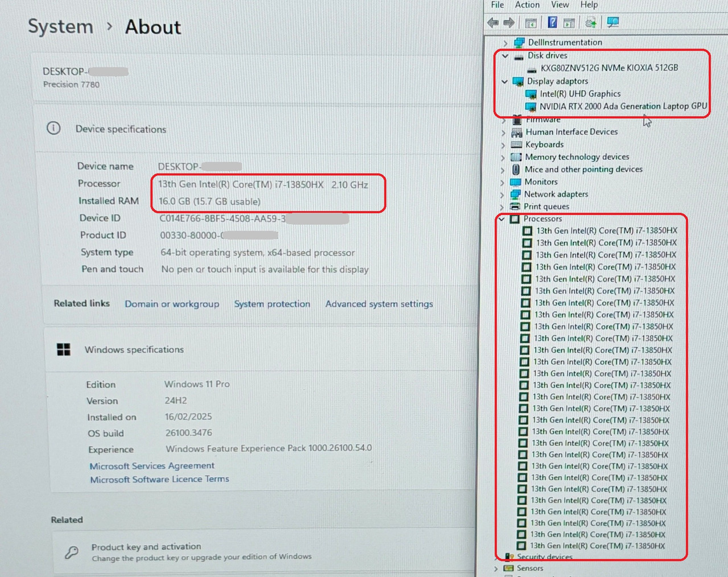
Task: Click the "Precision 7780" model text
Action: [x=71, y=84]
